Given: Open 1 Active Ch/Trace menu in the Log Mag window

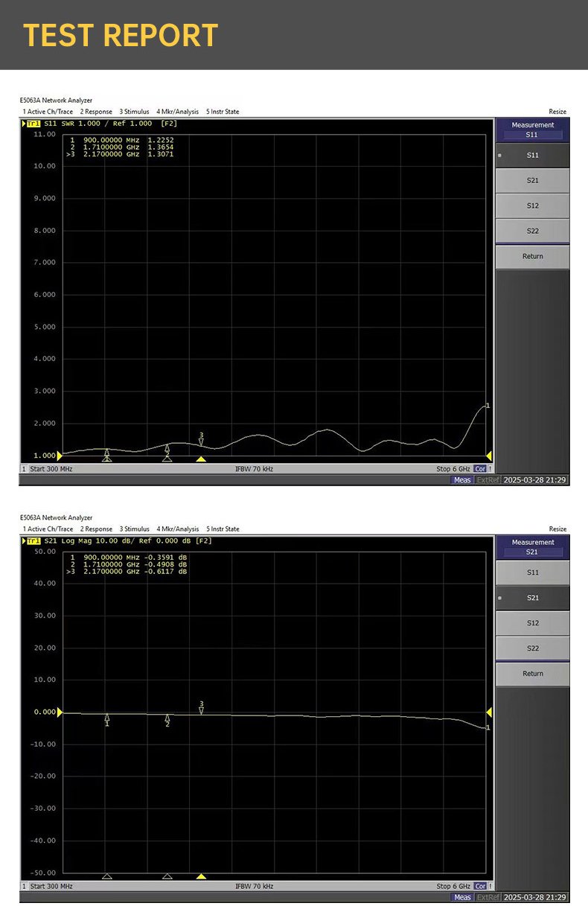Looking at the screenshot, I should [x=48, y=529].
